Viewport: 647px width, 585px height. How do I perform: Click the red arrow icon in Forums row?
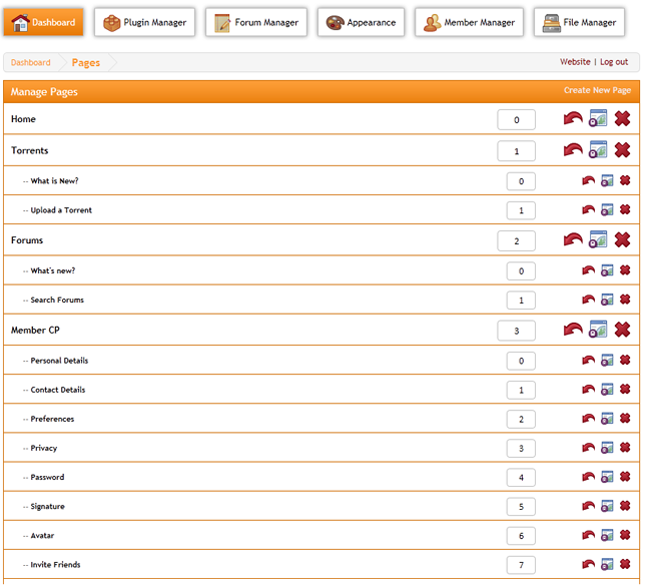coord(573,240)
